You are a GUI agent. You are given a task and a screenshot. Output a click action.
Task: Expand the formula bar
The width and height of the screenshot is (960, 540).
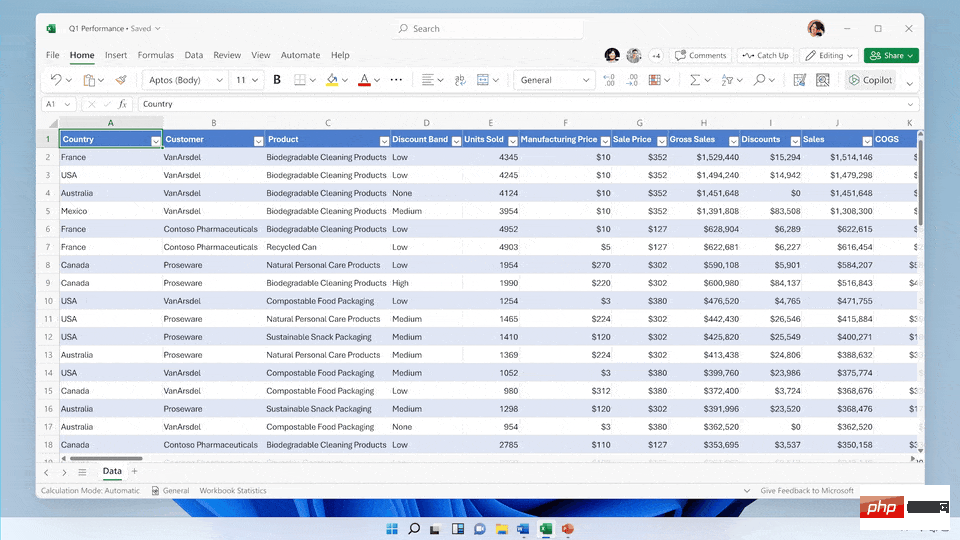pos(910,104)
